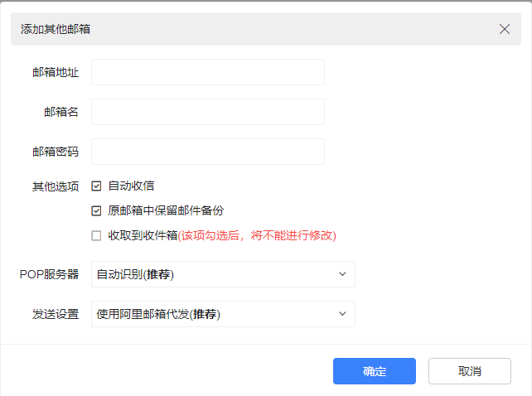This screenshot has height=396, width=532.
Task: Click the chevron arrow in POP服务器 combo box
Action: [x=343, y=274]
